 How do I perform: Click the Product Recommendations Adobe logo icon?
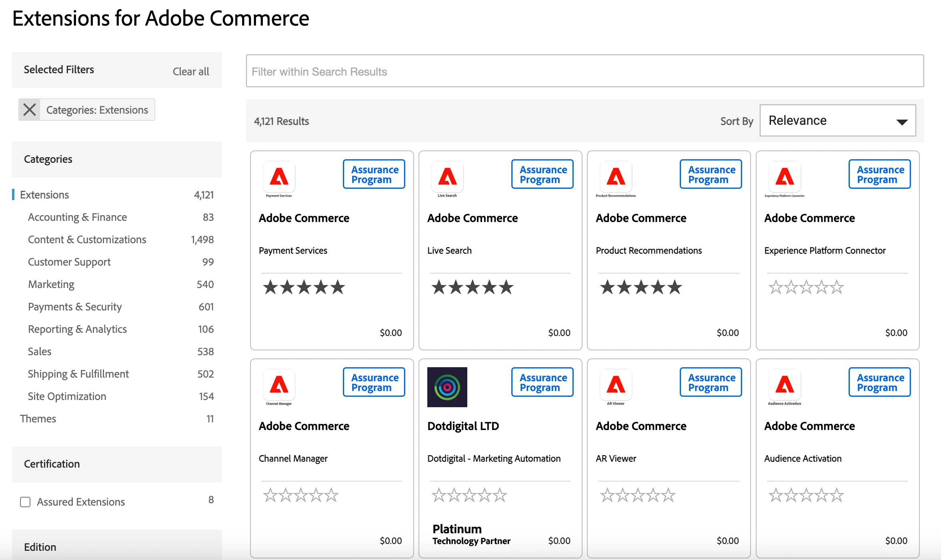click(616, 177)
